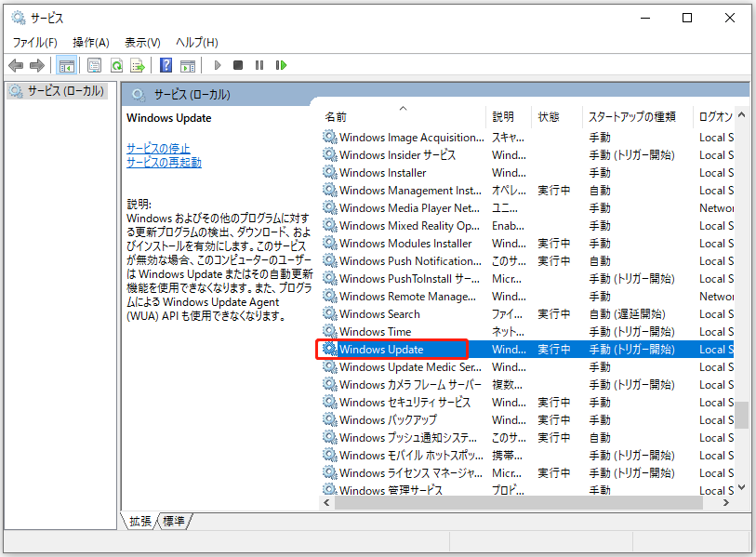Click 実行中 status of Windows Update row
The width and height of the screenshot is (756, 557).
point(554,349)
